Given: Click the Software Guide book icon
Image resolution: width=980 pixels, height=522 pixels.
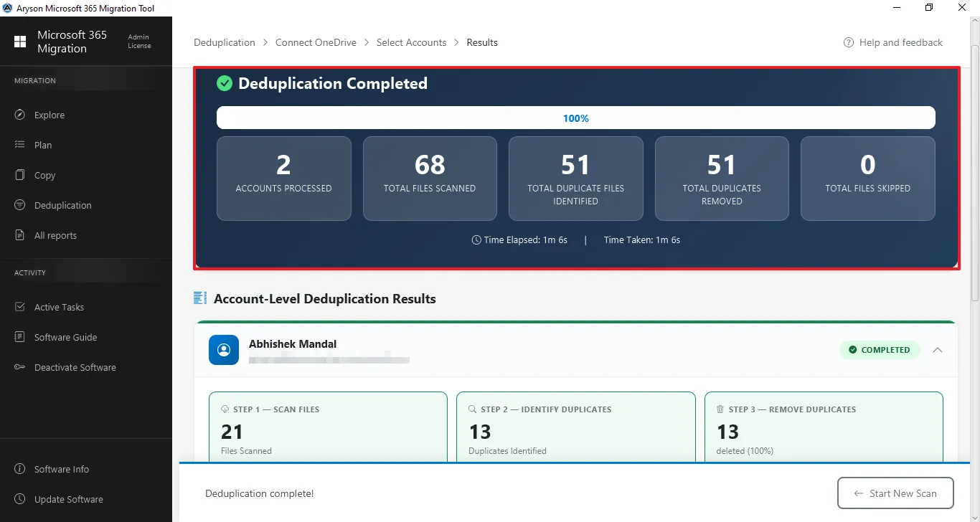Looking at the screenshot, I should tap(20, 337).
